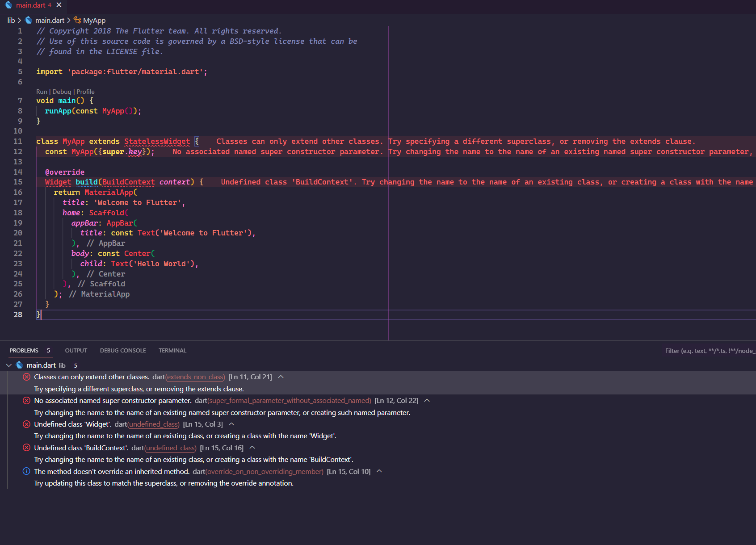756x545 pixels.
Task: Select 'Classes can only extend other classes.' problem
Action: [92, 377]
